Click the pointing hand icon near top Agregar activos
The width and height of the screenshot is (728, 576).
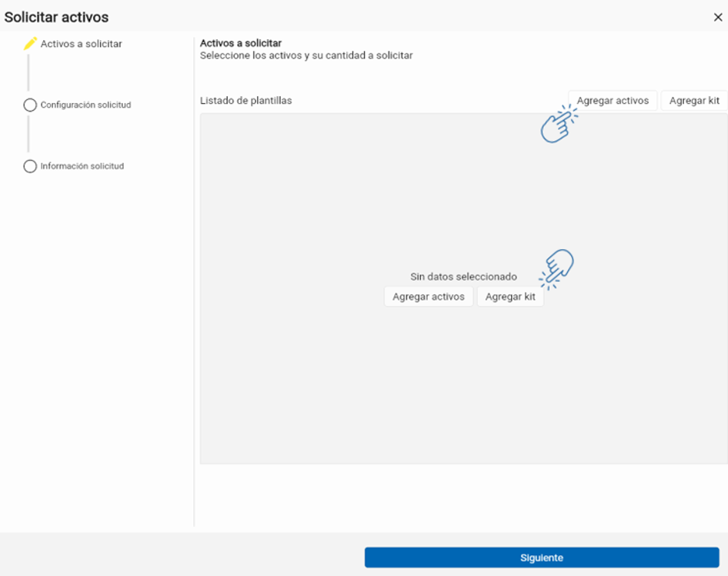(x=559, y=124)
